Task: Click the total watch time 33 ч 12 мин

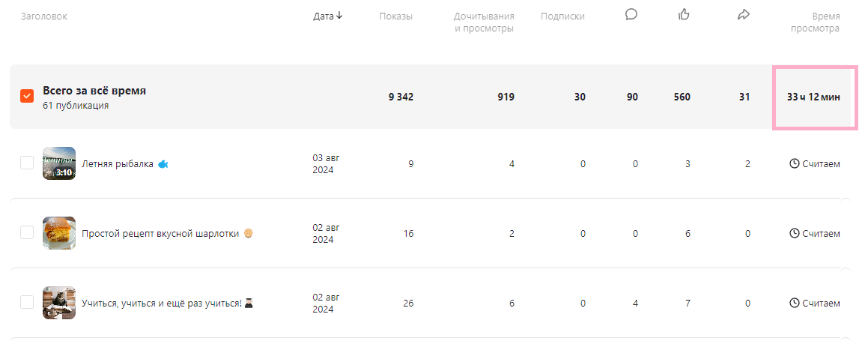Action: pyautogui.click(x=813, y=97)
